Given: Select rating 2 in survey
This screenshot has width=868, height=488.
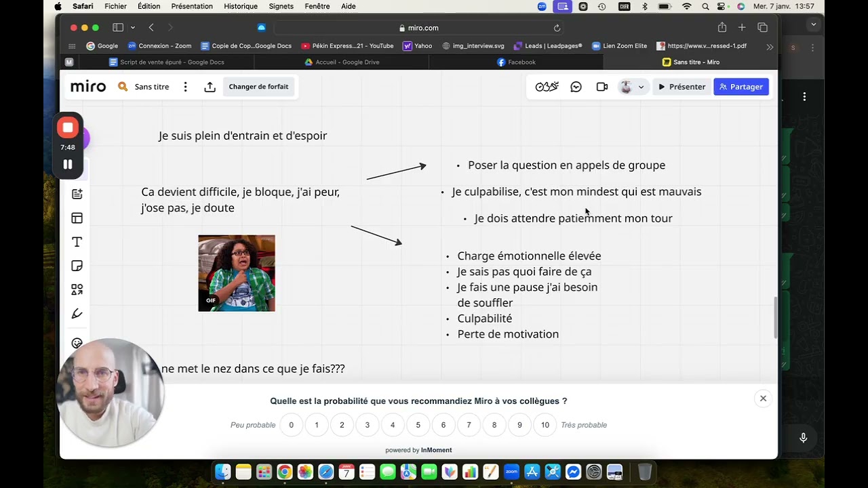Looking at the screenshot, I should pyautogui.click(x=342, y=425).
